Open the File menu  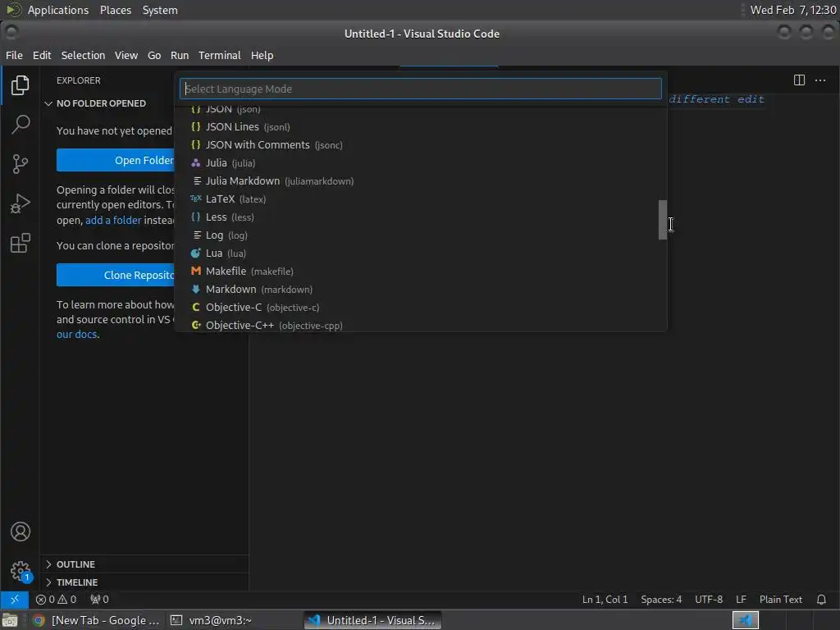click(x=15, y=55)
